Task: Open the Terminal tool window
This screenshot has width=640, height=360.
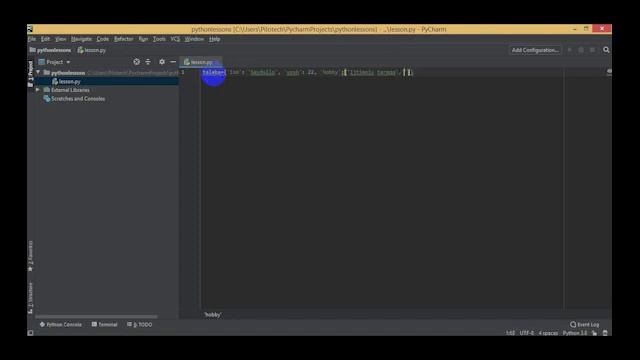Action: 104,324
